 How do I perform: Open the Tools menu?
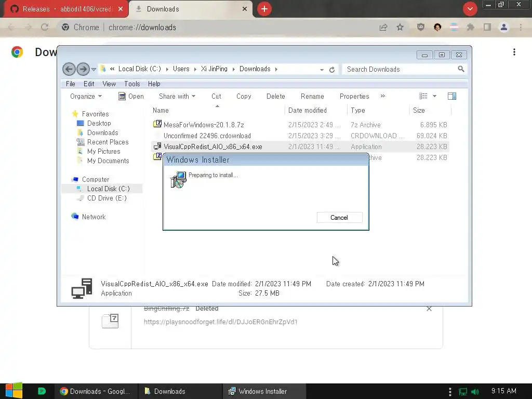click(x=132, y=84)
